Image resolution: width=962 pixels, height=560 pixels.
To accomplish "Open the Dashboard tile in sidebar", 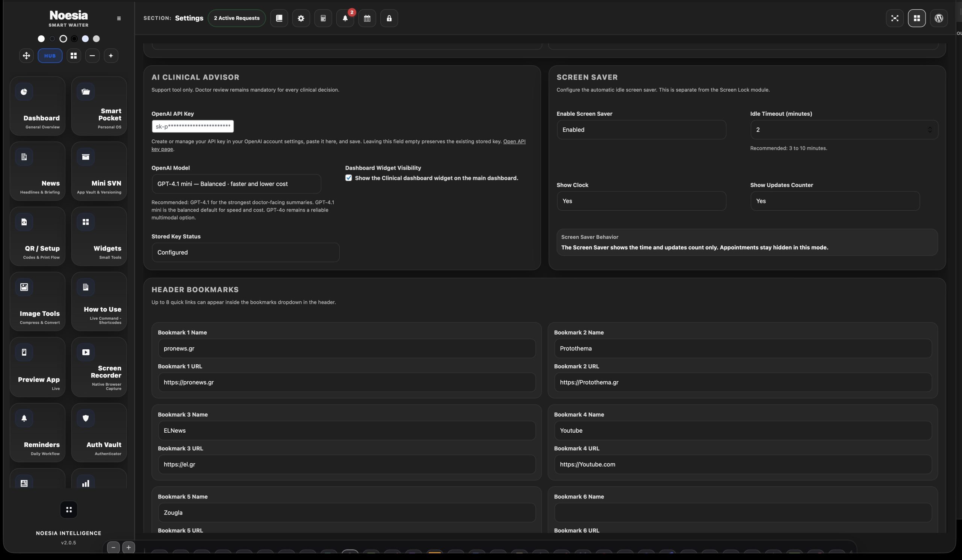I will pyautogui.click(x=38, y=106).
